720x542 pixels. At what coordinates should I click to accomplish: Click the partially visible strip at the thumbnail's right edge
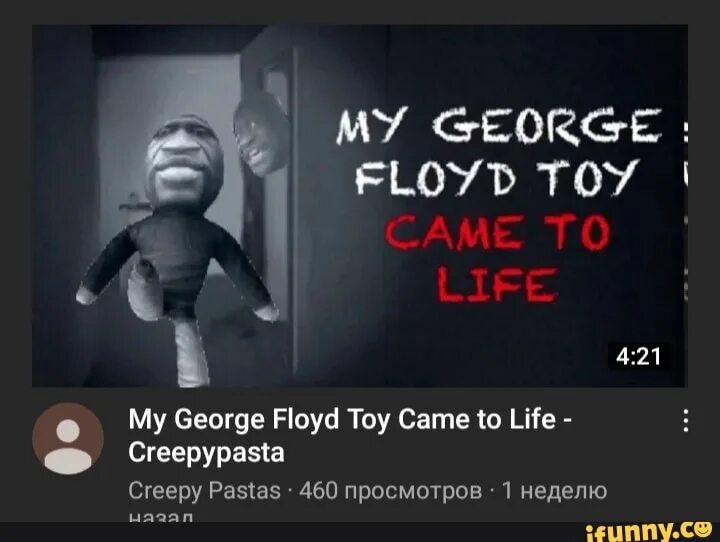pos(686,206)
